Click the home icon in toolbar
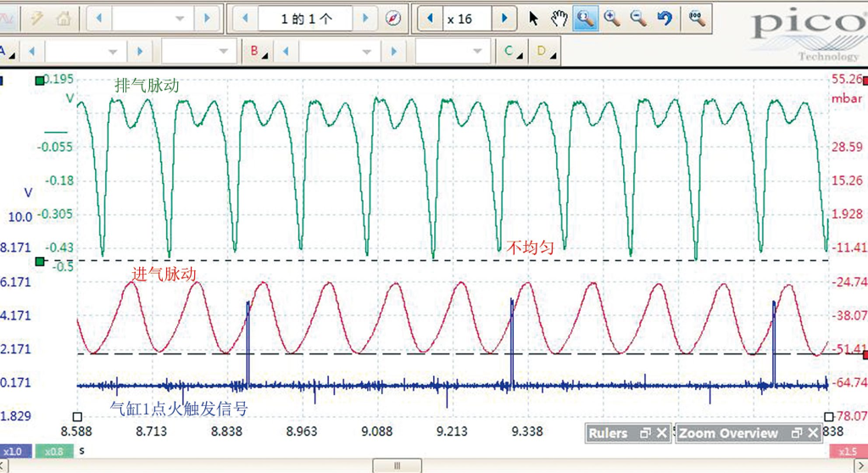Screen dimensions: 868x473 64,19
